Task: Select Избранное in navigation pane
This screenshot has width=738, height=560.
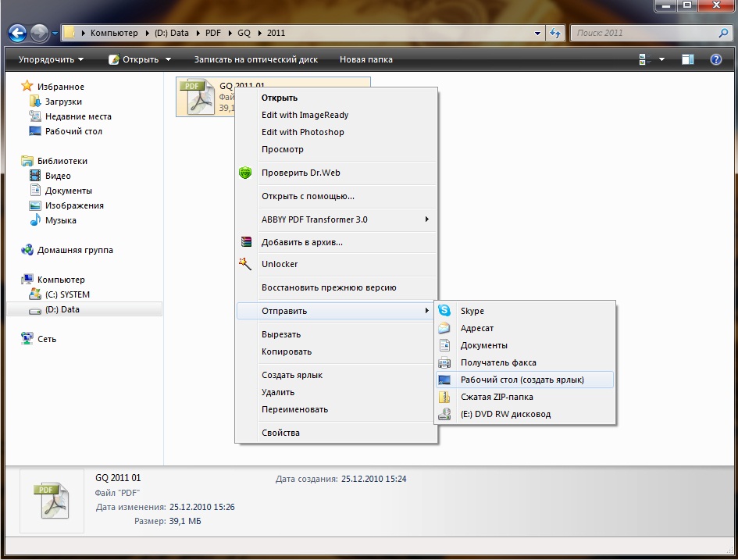Action: pyautogui.click(x=61, y=87)
